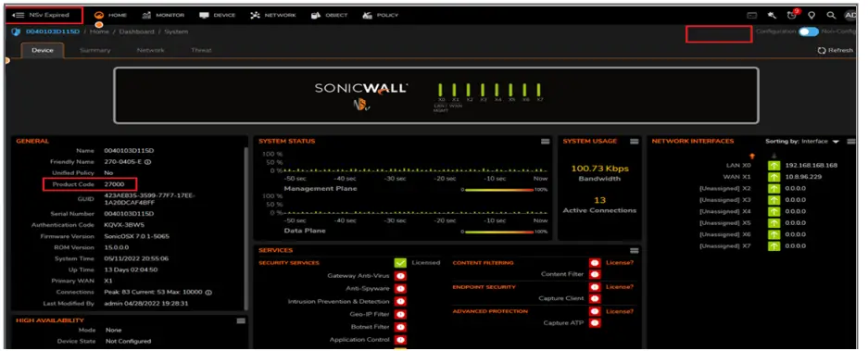Click the Management Plane usage gradient bar
Viewport: 868px width, 351px height.
(x=499, y=189)
